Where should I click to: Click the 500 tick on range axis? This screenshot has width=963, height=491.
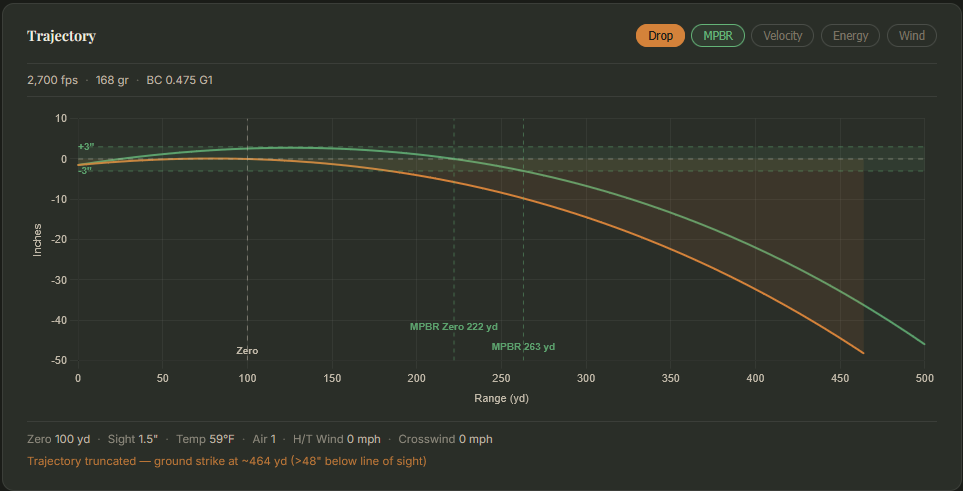click(924, 379)
